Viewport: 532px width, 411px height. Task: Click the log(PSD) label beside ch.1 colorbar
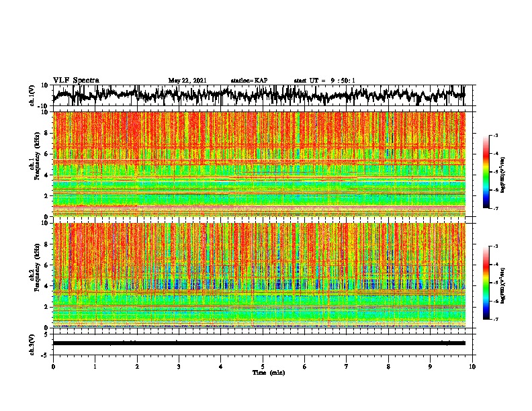pyautogui.click(x=503, y=175)
